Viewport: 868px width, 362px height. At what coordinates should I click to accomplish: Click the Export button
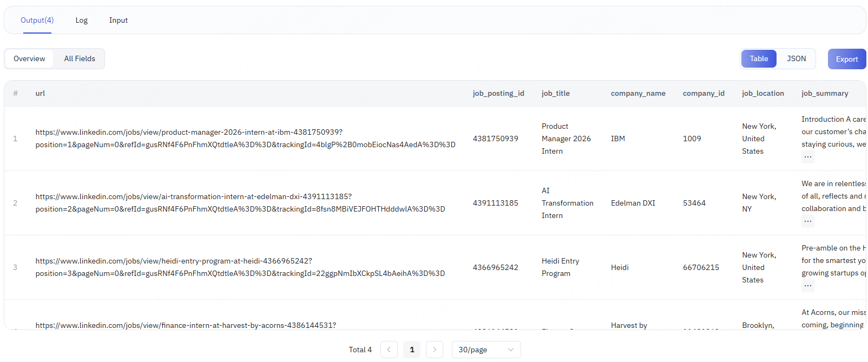pyautogui.click(x=846, y=59)
